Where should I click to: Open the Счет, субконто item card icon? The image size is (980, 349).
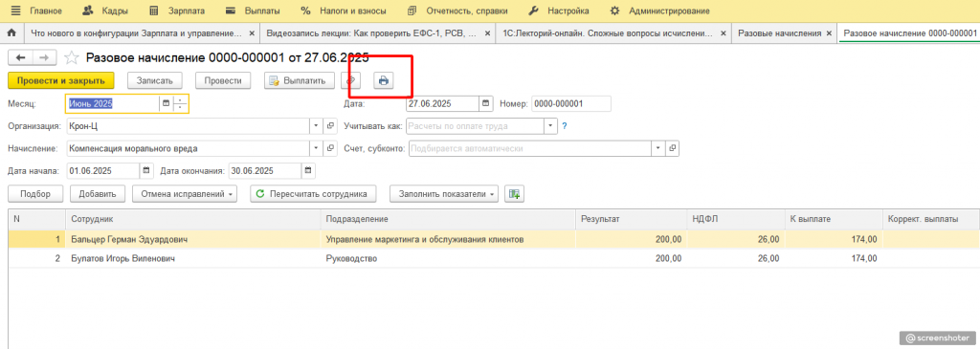(x=673, y=148)
